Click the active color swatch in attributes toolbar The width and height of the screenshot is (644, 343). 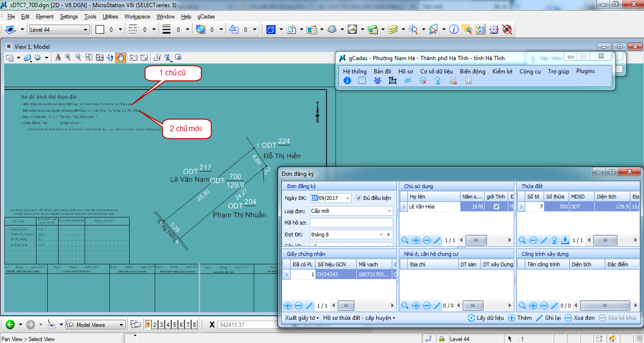pos(100,30)
